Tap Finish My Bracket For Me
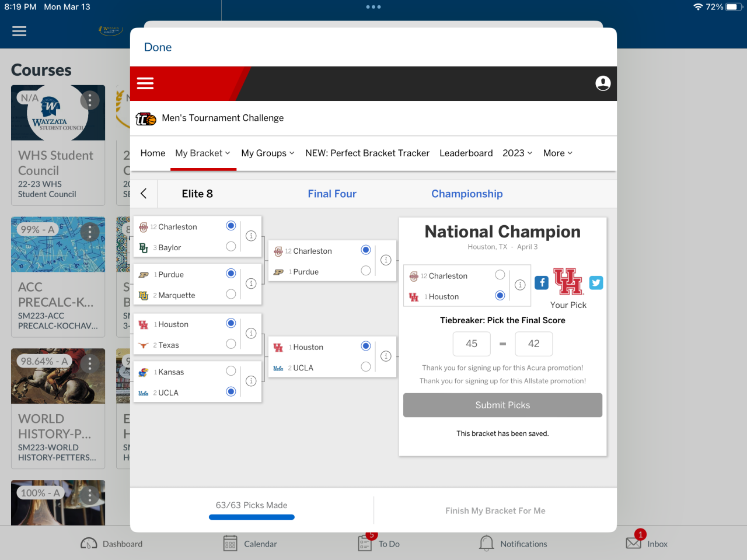 pyautogui.click(x=495, y=510)
